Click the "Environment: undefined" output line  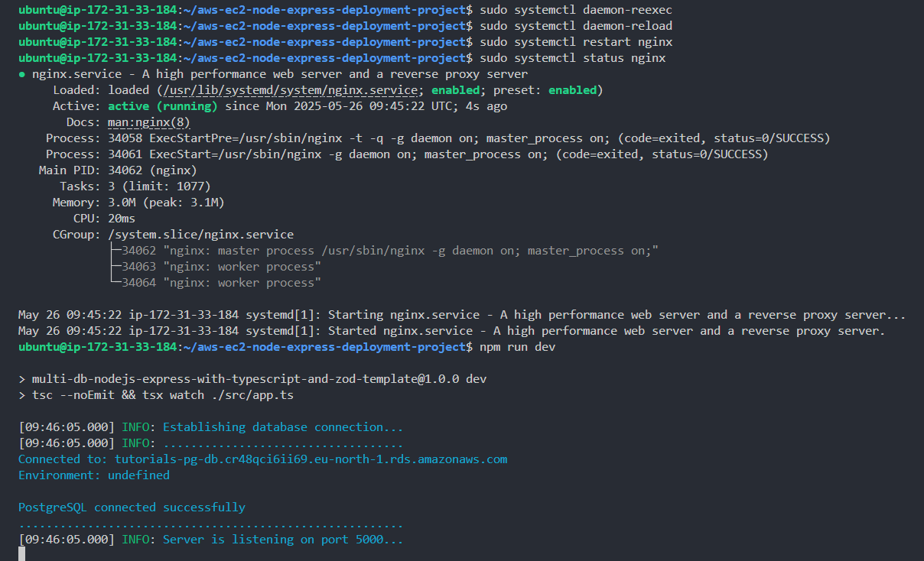tap(94, 475)
